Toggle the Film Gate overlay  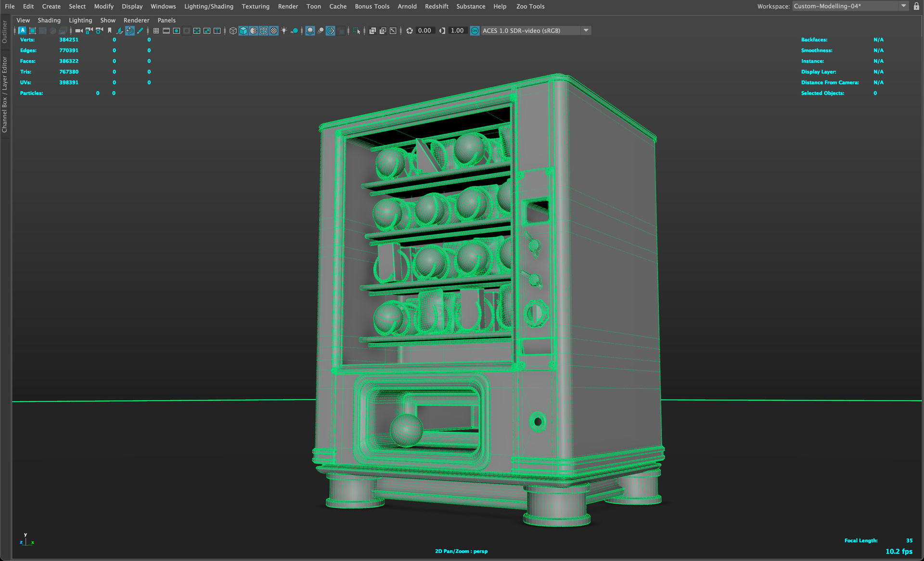(166, 30)
